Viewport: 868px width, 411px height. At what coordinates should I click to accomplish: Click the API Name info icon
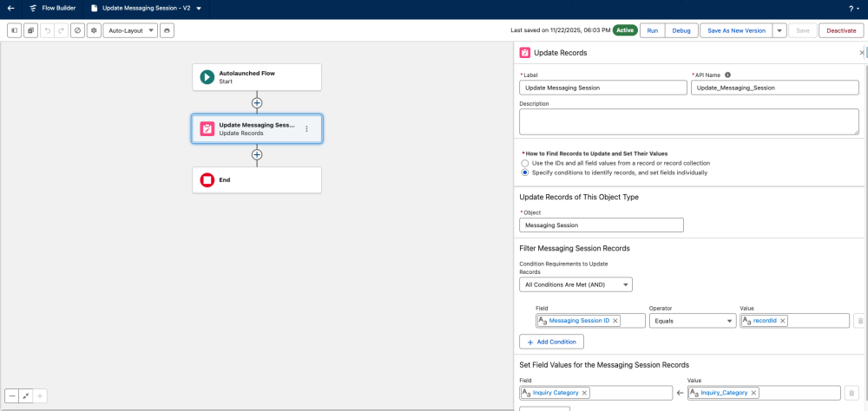click(727, 75)
